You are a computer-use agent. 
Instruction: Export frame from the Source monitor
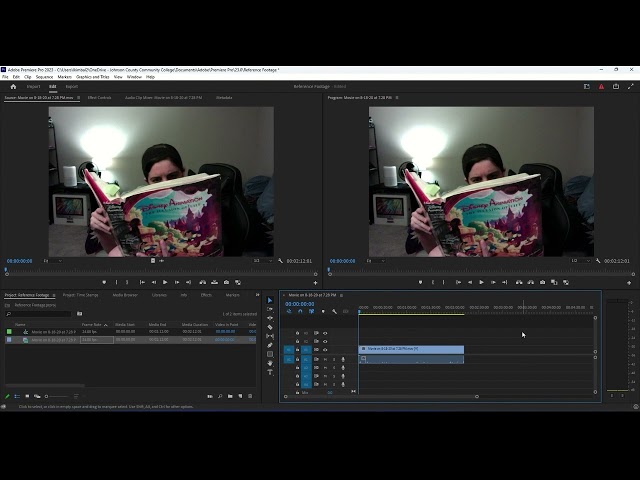[226, 282]
